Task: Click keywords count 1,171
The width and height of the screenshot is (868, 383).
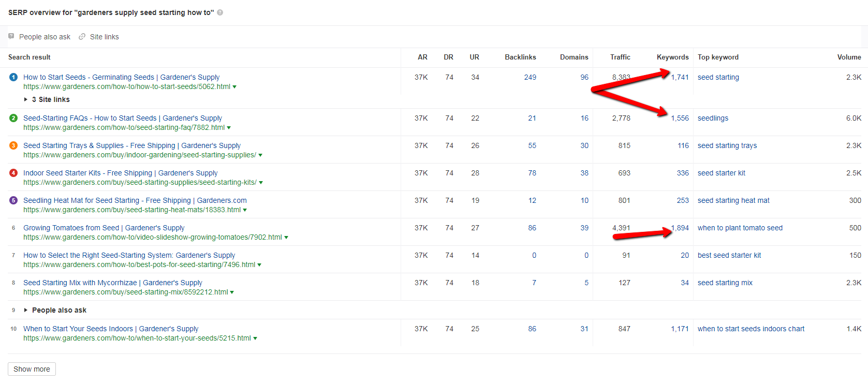Action: click(680, 329)
